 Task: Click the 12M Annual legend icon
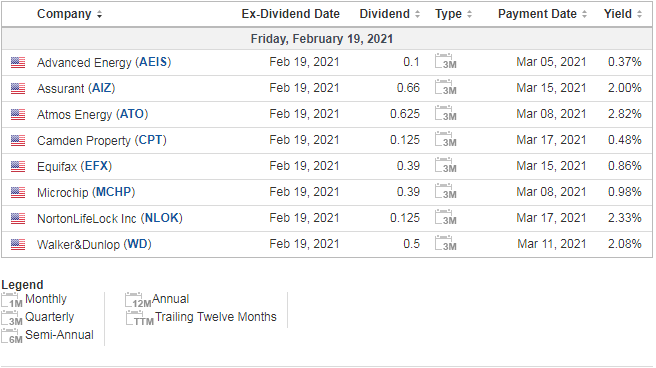tap(138, 300)
